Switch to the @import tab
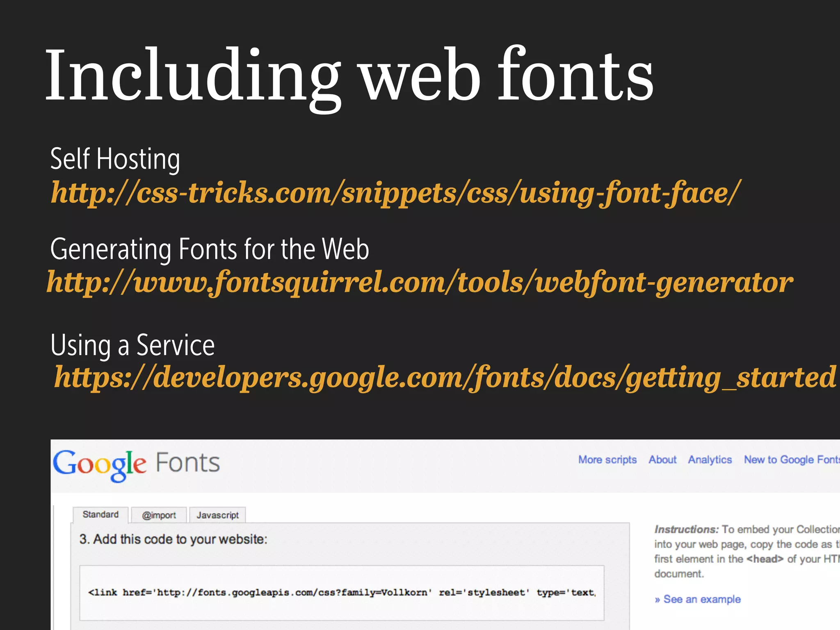840x630 pixels. point(159,515)
